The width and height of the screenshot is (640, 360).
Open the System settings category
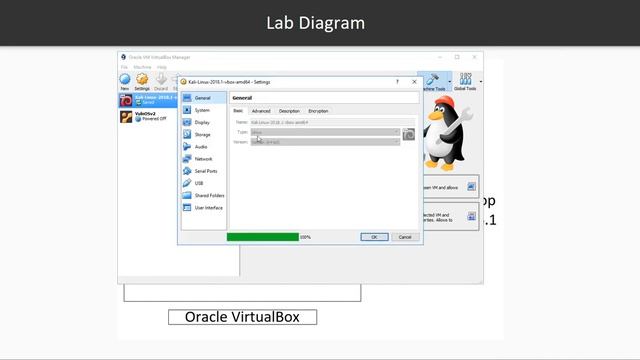203,110
